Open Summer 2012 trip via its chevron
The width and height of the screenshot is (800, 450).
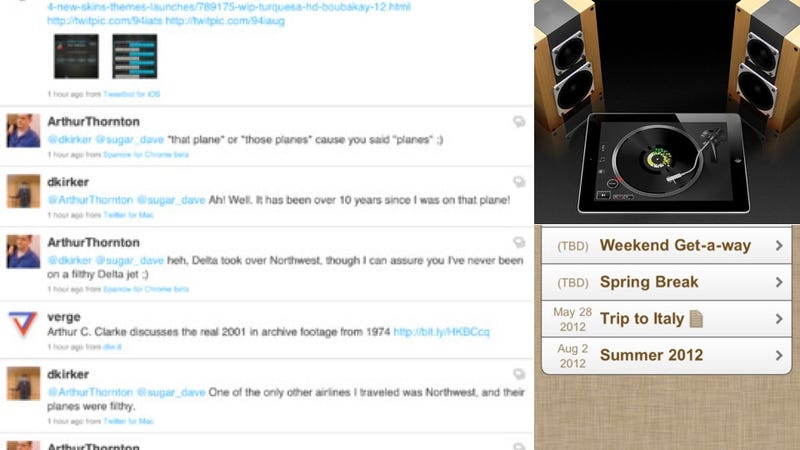point(779,355)
